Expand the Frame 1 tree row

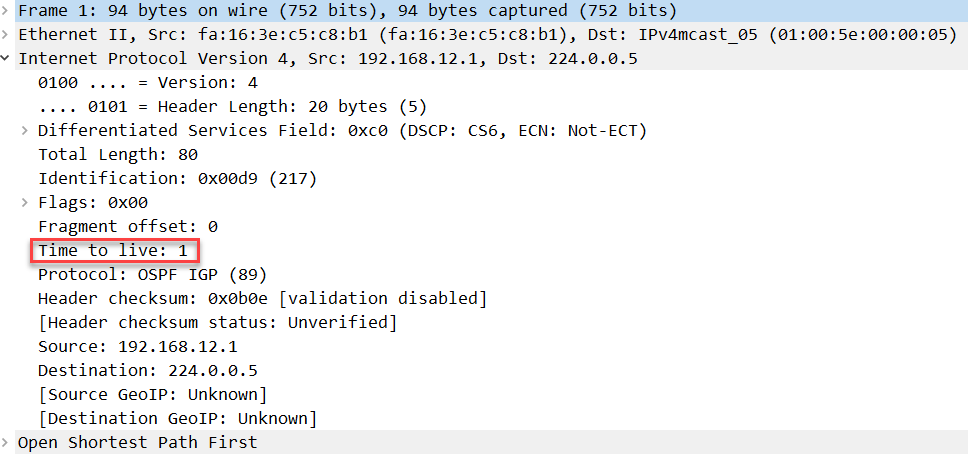point(5,10)
